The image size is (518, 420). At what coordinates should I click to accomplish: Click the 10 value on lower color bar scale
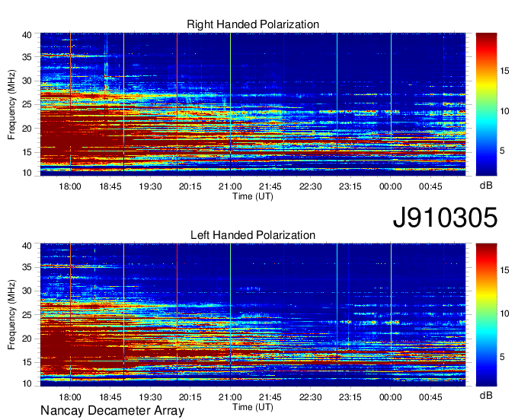(x=504, y=313)
